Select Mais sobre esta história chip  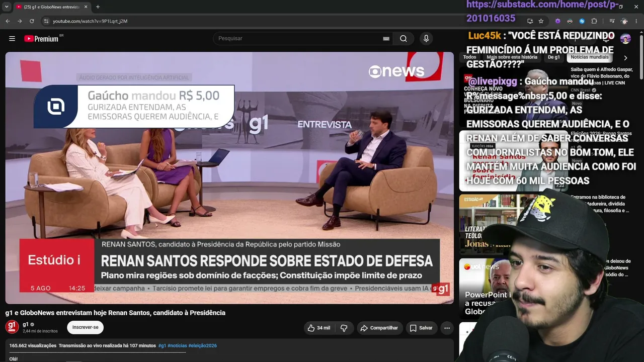[512, 57]
